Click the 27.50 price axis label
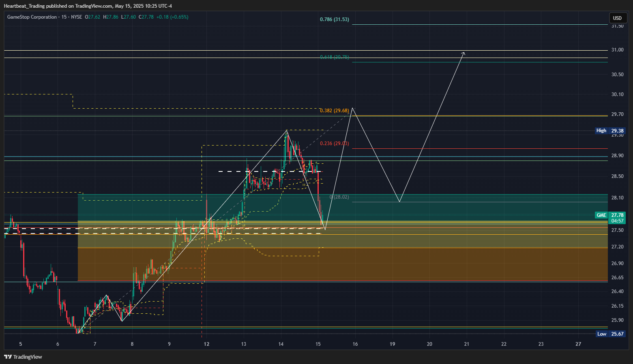633x364 pixels. pyautogui.click(x=617, y=230)
